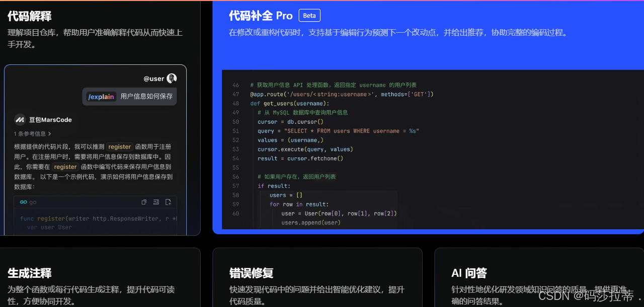Click the Beta badge beside 代码补全 Pro
The image size is (644, 307).
[x=309, y=16]
